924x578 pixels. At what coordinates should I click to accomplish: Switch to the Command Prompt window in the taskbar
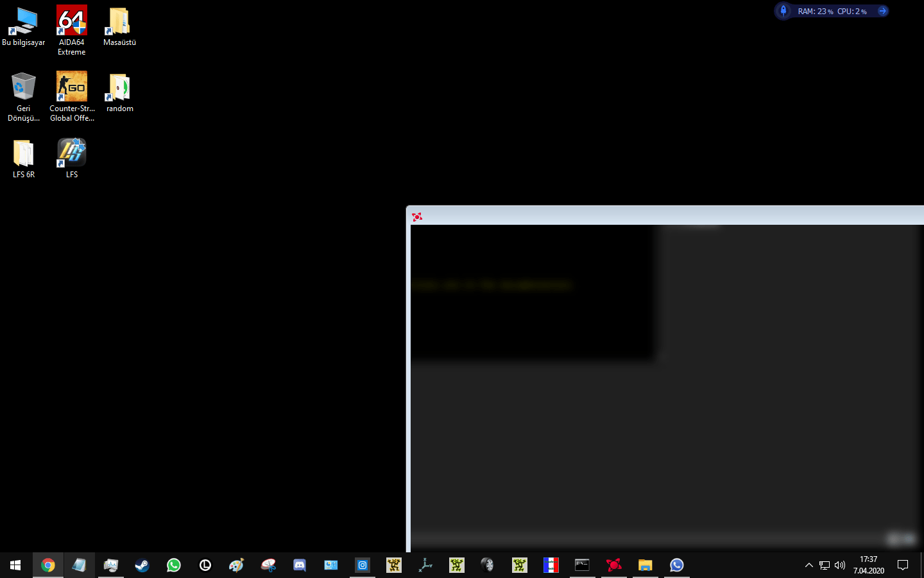pos(582,565)
